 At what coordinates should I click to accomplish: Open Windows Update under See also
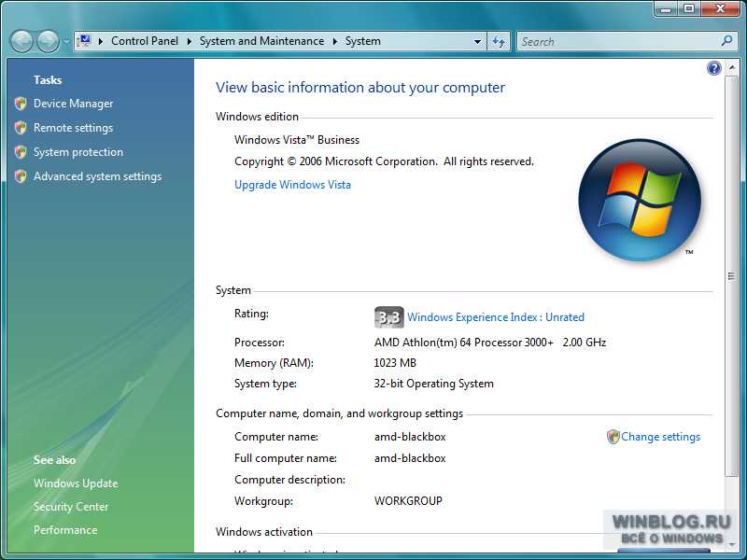(76, 483)
